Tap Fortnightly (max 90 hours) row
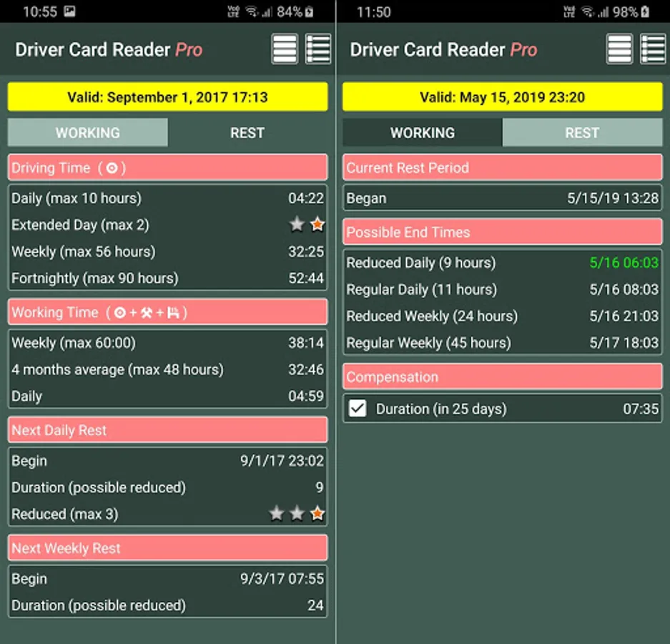This screenshot has height=644, width=670. [167, 278]
